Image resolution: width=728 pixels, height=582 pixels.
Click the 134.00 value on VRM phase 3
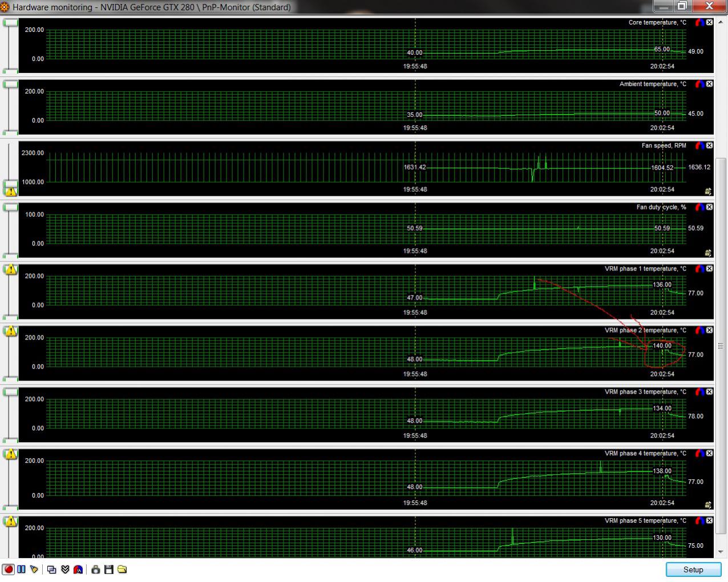(662, 408)
